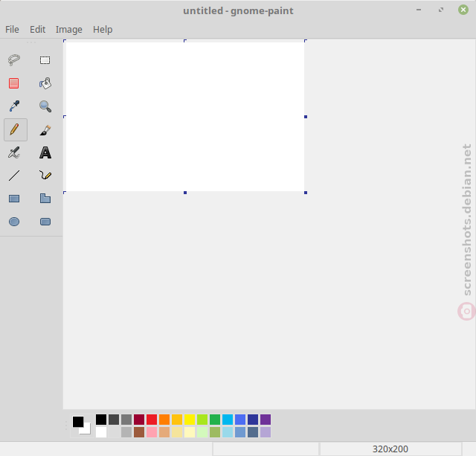Click the canvas bottom-right resize handle
The image size is (476, 456).
click(306, 193)
